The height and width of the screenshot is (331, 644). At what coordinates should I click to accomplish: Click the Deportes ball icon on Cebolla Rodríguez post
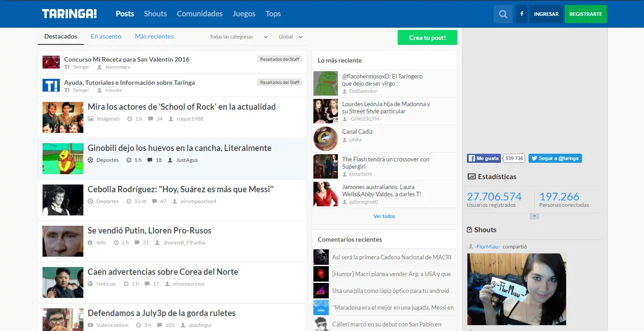pyautogui.click(x=91, y=201)
